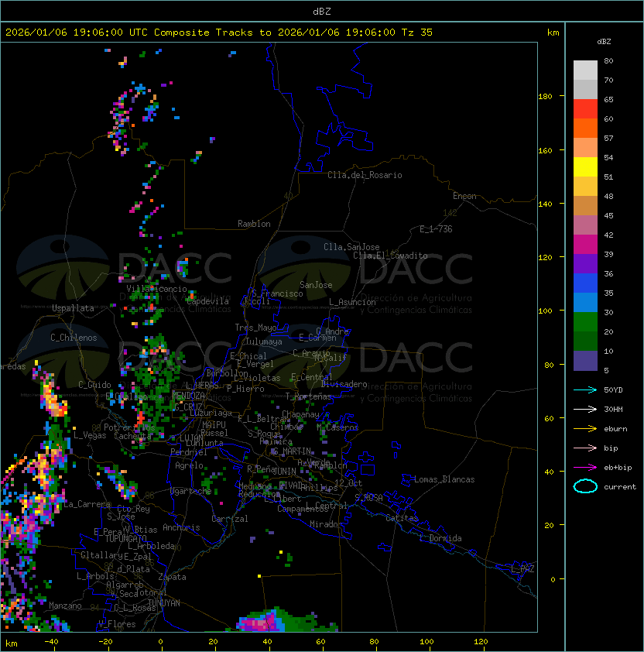Select the red 65-60 dBZ swatch

click(585, 109)
